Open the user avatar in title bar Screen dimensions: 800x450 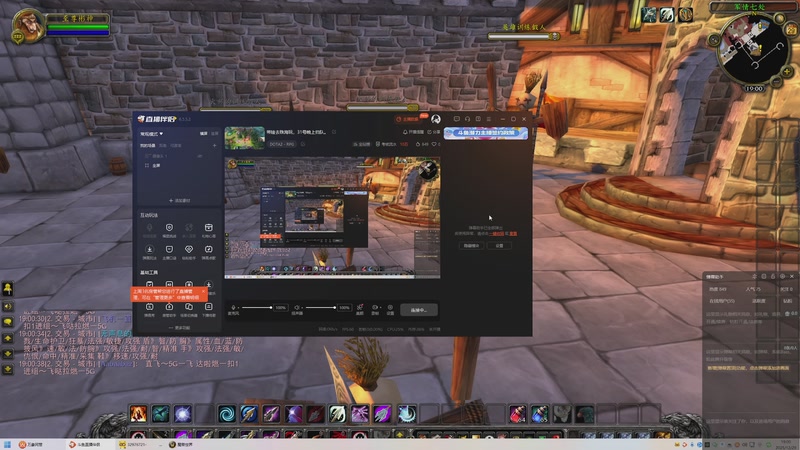point(436,119)
